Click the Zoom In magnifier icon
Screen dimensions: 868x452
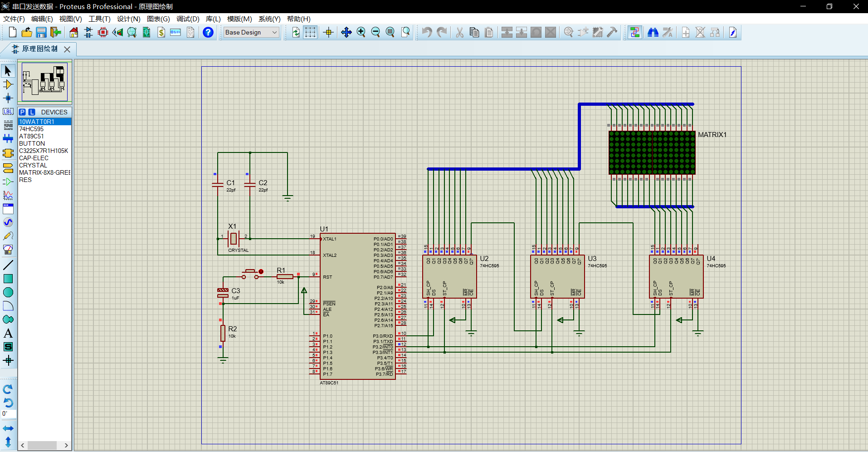[361, 32]
